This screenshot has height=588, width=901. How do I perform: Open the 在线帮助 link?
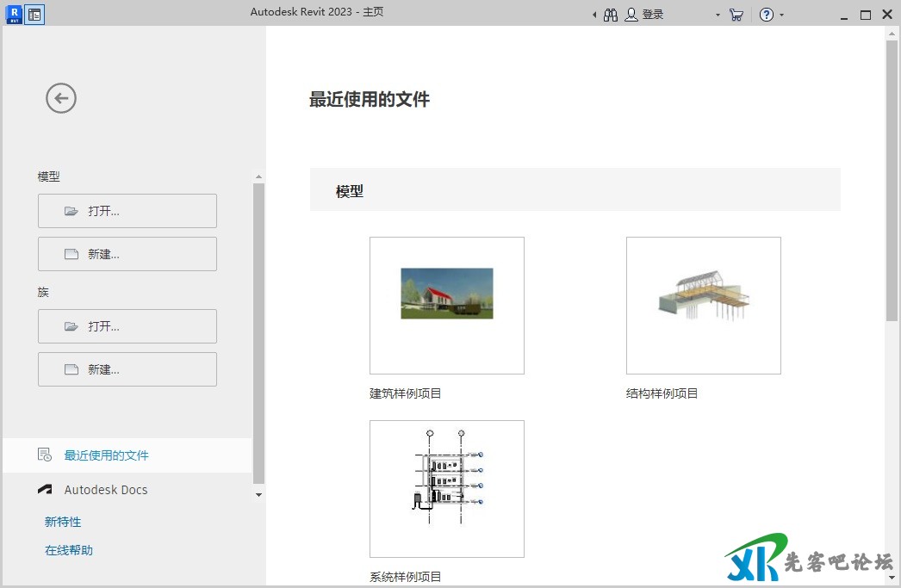click(69, 550)
